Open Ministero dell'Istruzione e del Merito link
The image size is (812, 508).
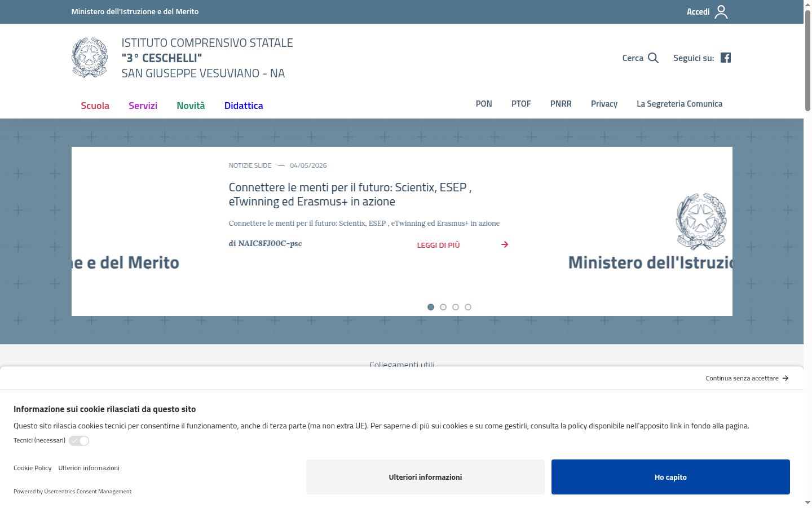click(x=135, y=11)
